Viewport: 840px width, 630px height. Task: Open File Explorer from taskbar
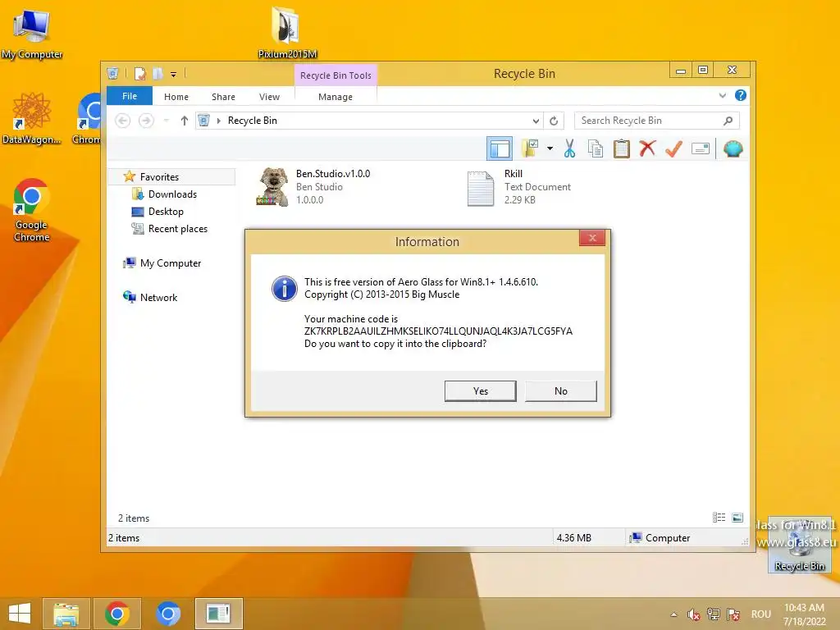66,614
